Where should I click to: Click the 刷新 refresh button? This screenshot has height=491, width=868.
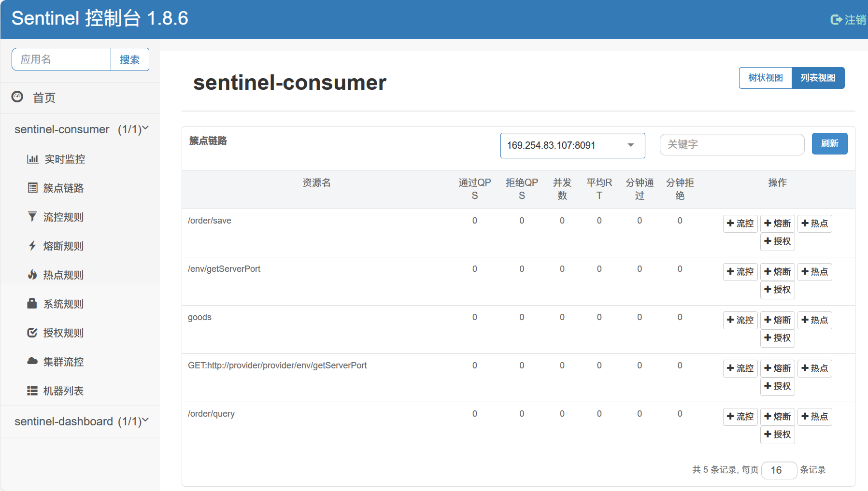[x=829, y=144]
